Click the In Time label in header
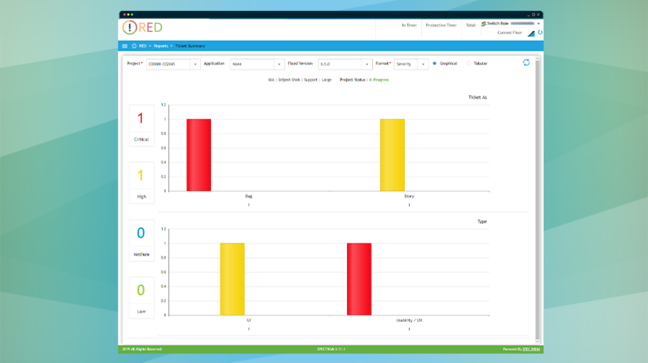Viewport: 648px width, 363px height. point(409,25)
